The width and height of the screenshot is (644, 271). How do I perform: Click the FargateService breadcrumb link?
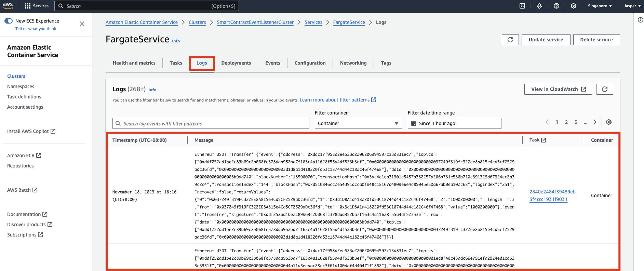(x=349, y=22)
